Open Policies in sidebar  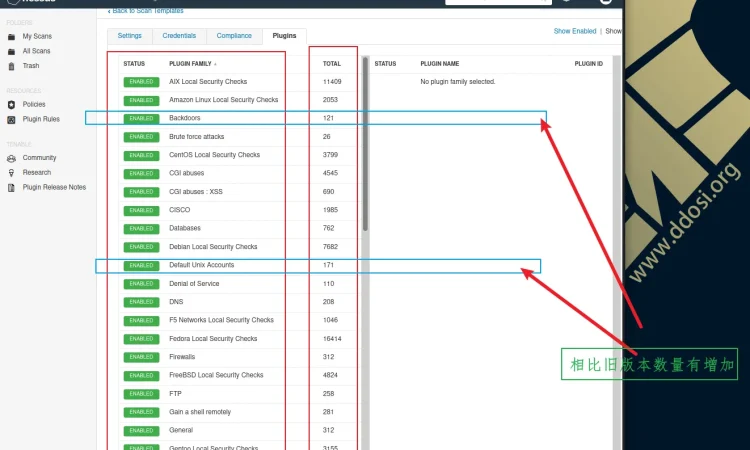coord(34,104)
